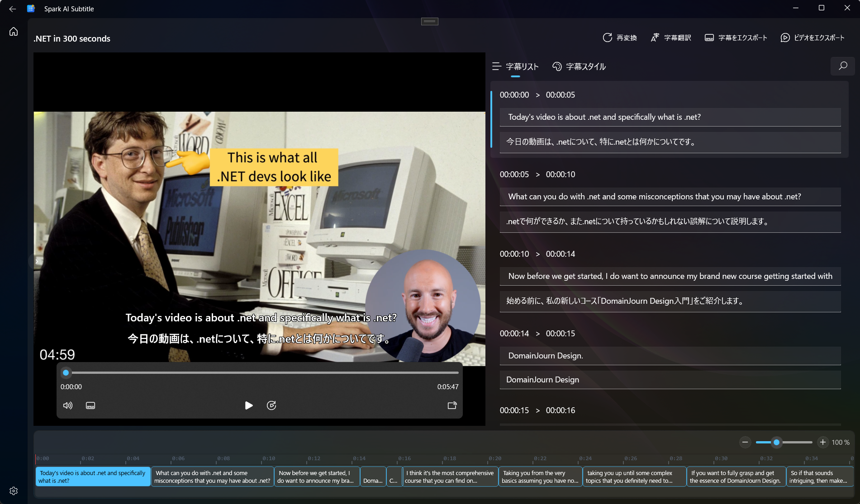The image size is (860, 504).
Task: Click the 再変換 (re-transcribe) icon
Action: coord(607,38)
